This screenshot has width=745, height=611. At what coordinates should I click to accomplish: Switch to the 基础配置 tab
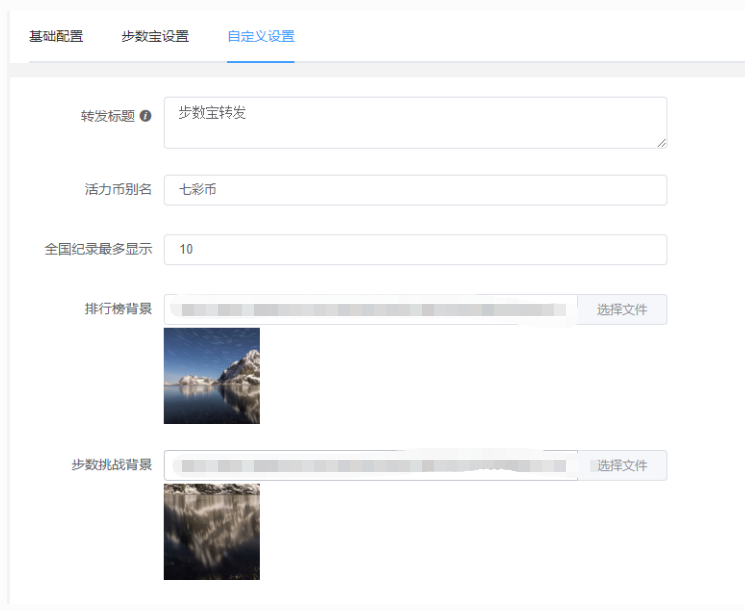[56, 36]
